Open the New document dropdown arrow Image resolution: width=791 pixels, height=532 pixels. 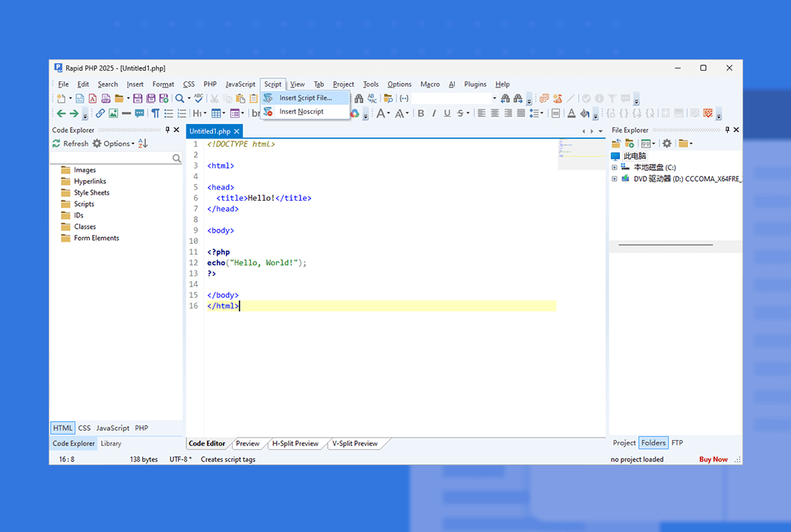[70, 98]
